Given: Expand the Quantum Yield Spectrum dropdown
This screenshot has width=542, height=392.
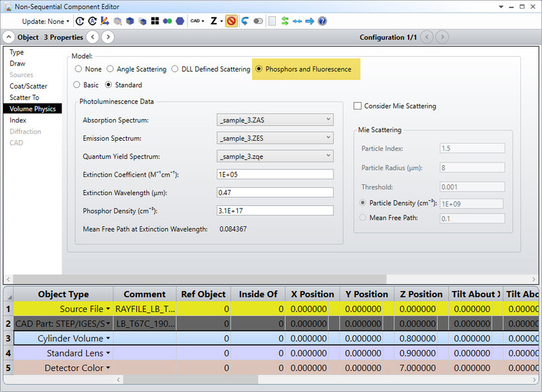Looking at the screenshot, I should pos(275,156).
